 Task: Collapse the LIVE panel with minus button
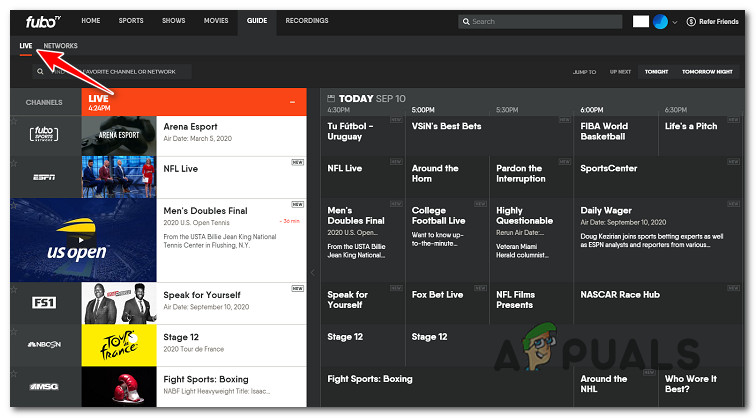(x=292, y=102)
